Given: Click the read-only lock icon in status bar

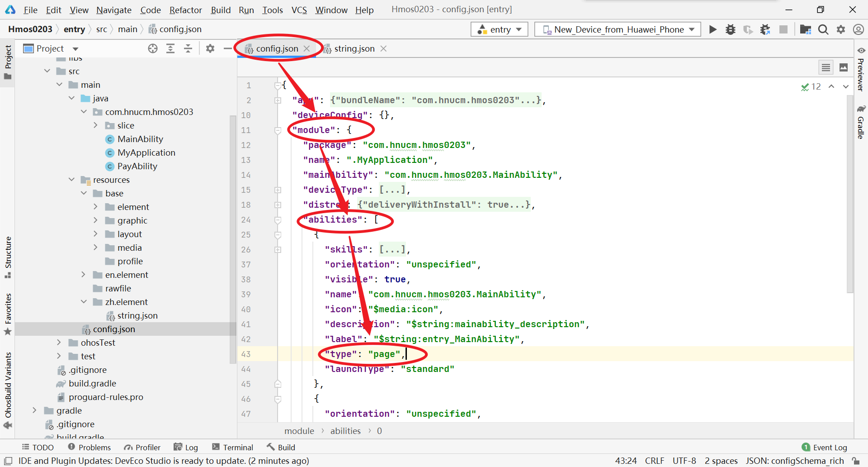Looking at the screenshot, I should [856, 461].
